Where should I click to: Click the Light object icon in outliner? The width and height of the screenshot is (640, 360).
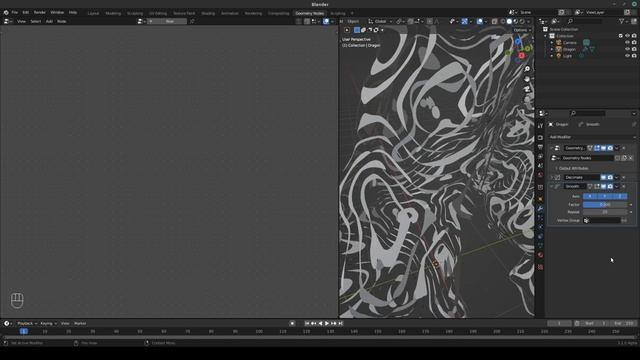coord(559,56)
